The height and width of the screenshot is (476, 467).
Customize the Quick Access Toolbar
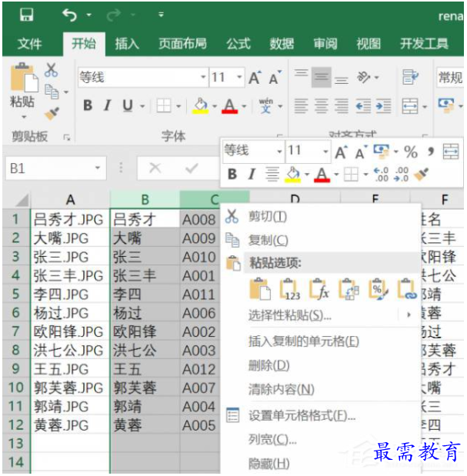click(161, 15)
